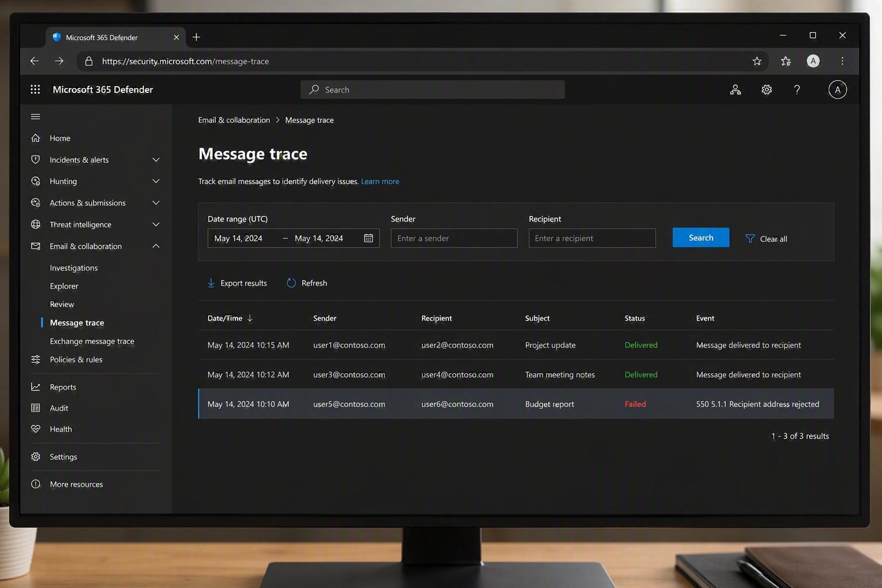Click sender user1@contoso.com
This screenshot has width=882, height=588.
[349, 345]
